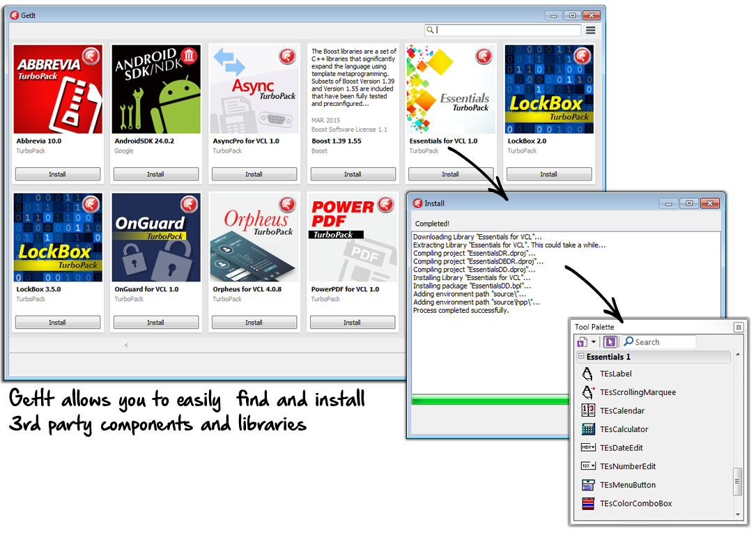Select the Power PDF TurboPack thumbnail
Viewport: 756px width, 533px height.
point(353,238)
